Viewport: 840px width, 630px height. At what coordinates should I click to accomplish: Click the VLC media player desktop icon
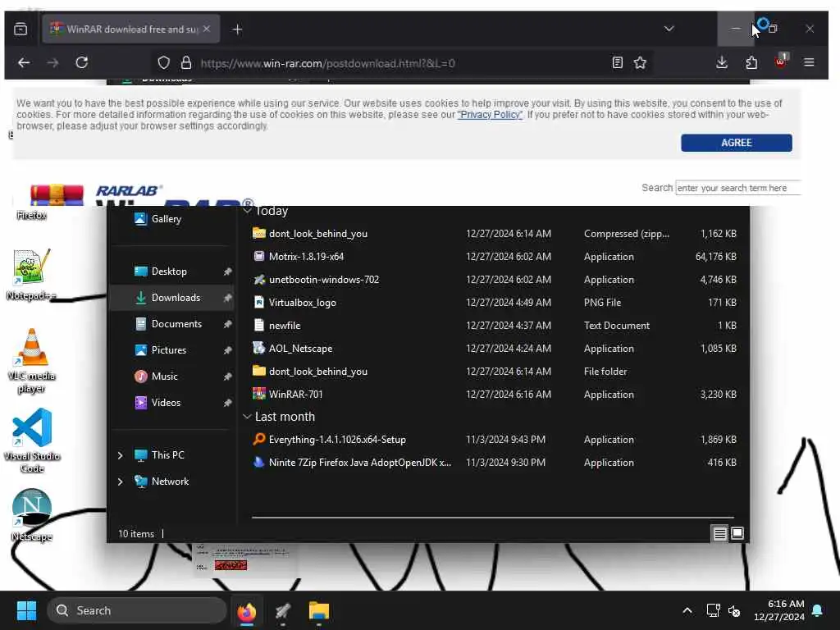(x=31, y=361)
